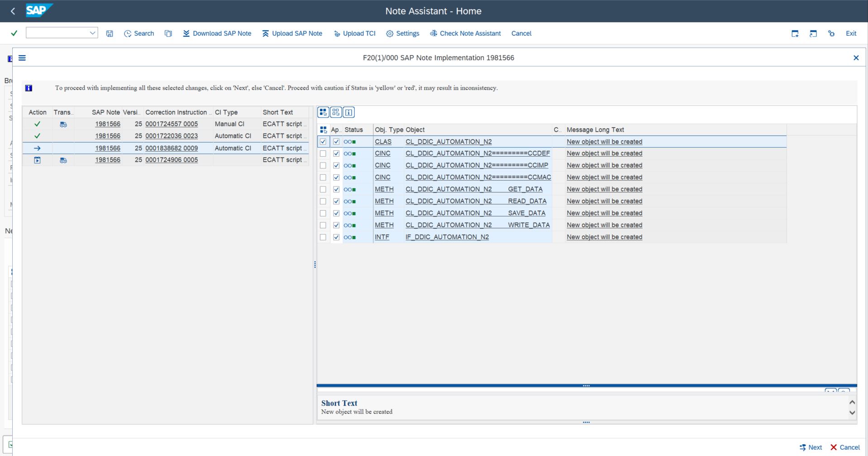Click Deselect All icon above object table
This screenshot has width=868, height=456.
336,112
